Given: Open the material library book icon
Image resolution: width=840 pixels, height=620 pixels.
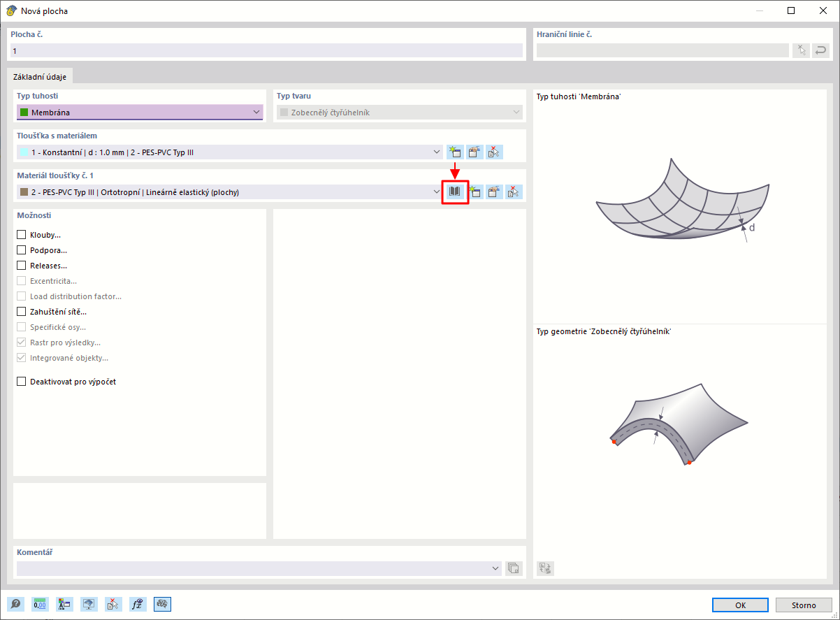Looking at the screenshot, I should pos(455,192).
